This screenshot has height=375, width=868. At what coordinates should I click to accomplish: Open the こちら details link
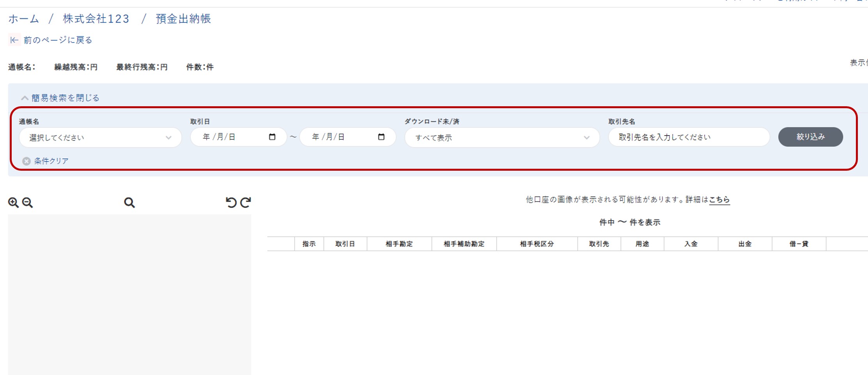(x=719, y=200)
